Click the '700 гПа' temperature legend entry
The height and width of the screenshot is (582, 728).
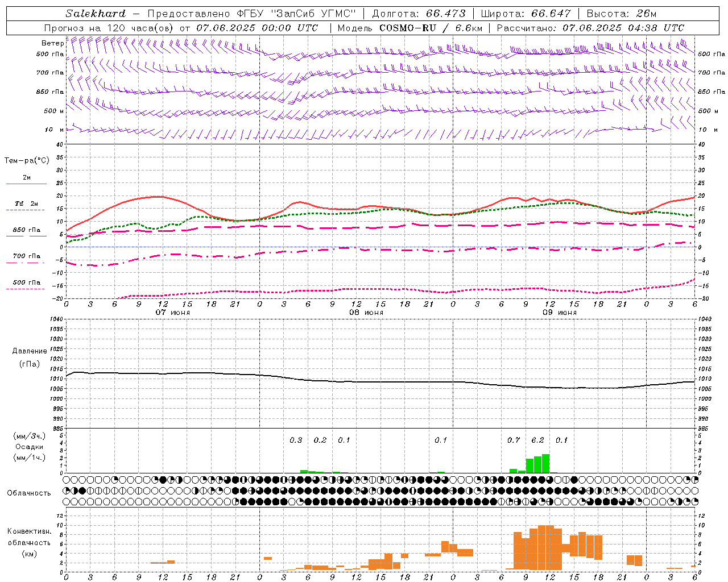click(x=27, y=256)
